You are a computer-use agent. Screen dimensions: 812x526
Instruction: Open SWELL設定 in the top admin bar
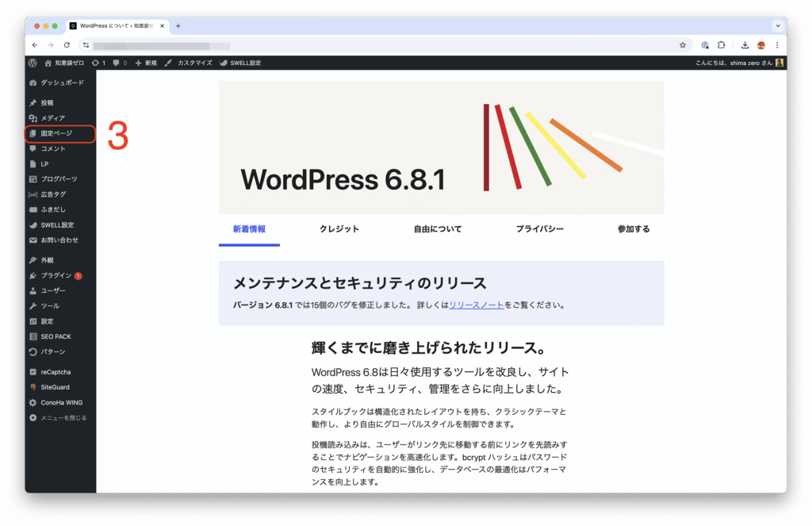(x=240, y=63)
